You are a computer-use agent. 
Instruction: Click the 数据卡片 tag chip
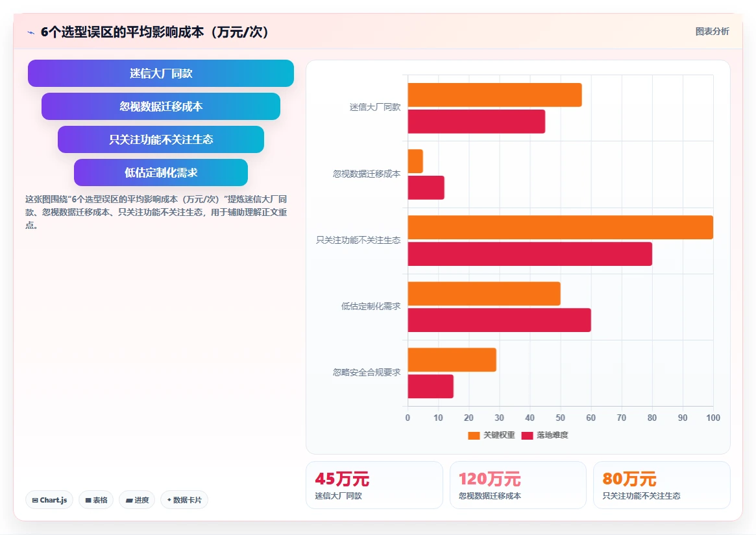184,500
